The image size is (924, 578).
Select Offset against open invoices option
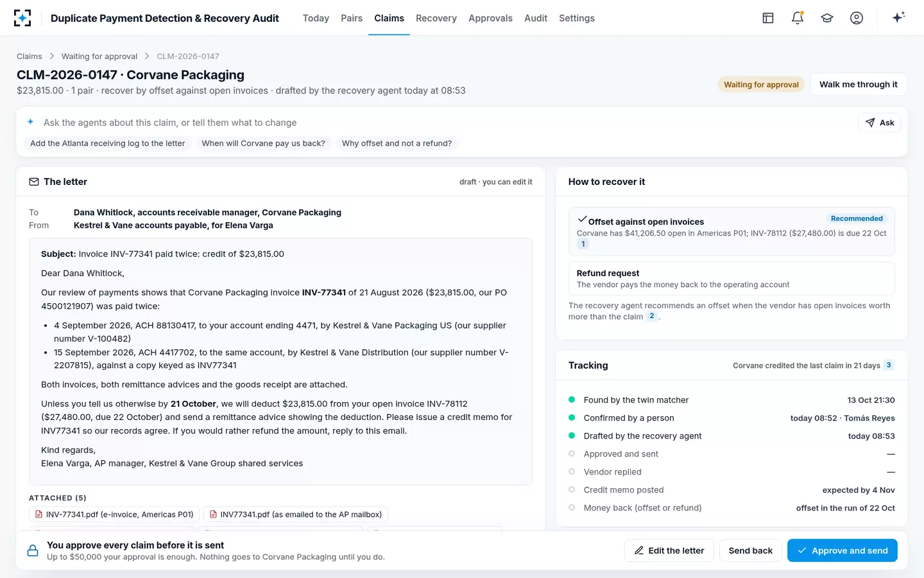pos(732,231)
